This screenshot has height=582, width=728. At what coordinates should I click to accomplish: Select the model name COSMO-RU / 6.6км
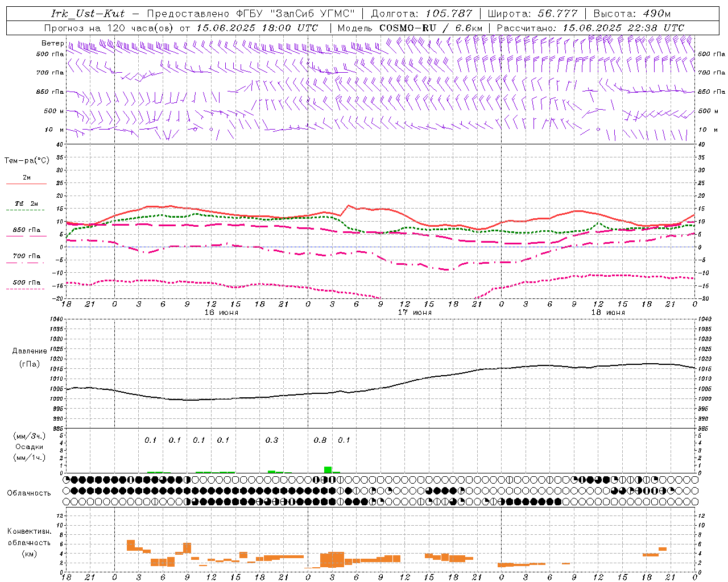point(431,28)
